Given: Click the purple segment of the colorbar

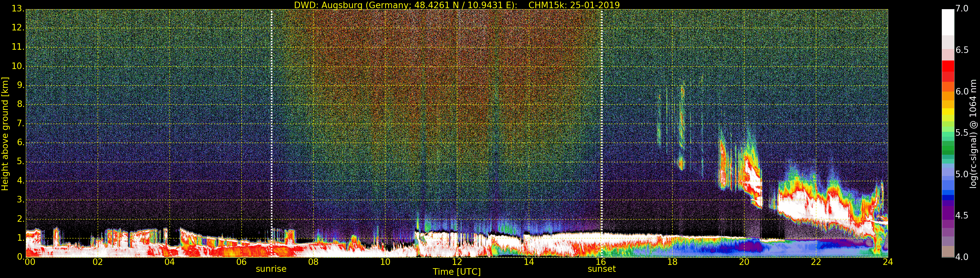Looking at the screenshot, I should (x=948, y=213).
